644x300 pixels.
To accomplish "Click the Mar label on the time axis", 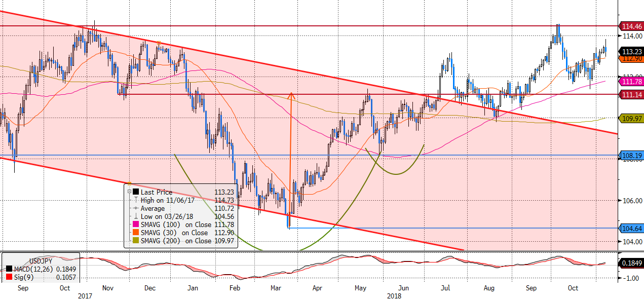I will point(276,288).
